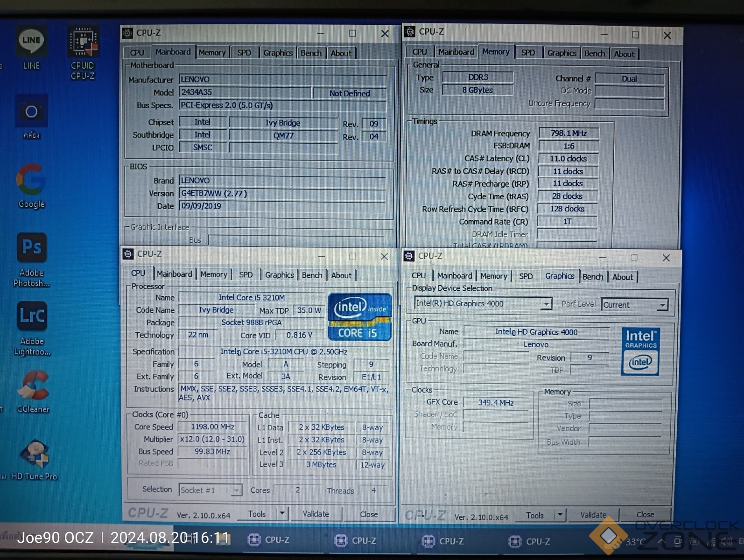Click Validate in CPU window
The width and height of the screenshot is (744, 560).
click(x=316, y=514)
